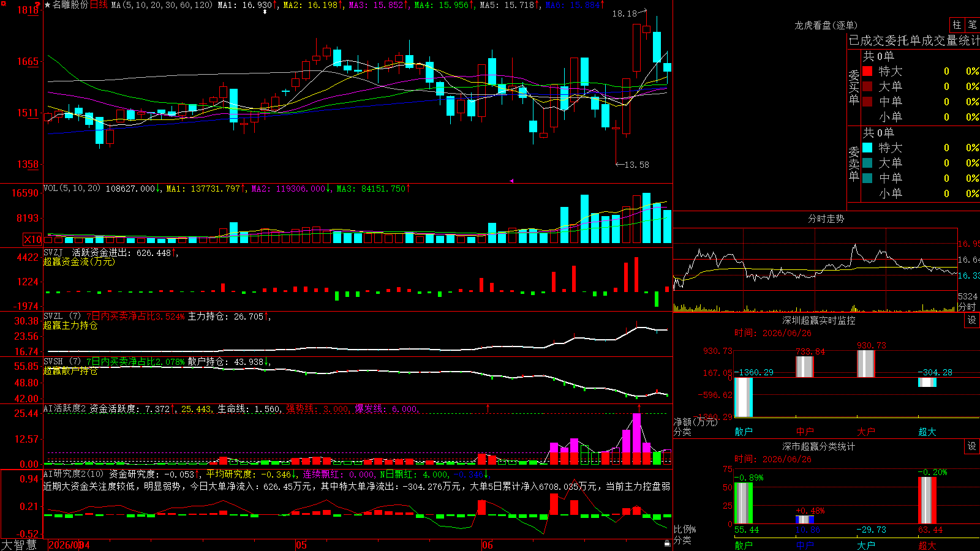Click 散户 label in 深圳超赢实时监控 chart
The height and width of the screenshot is (551, 980).
coord(744,432)
